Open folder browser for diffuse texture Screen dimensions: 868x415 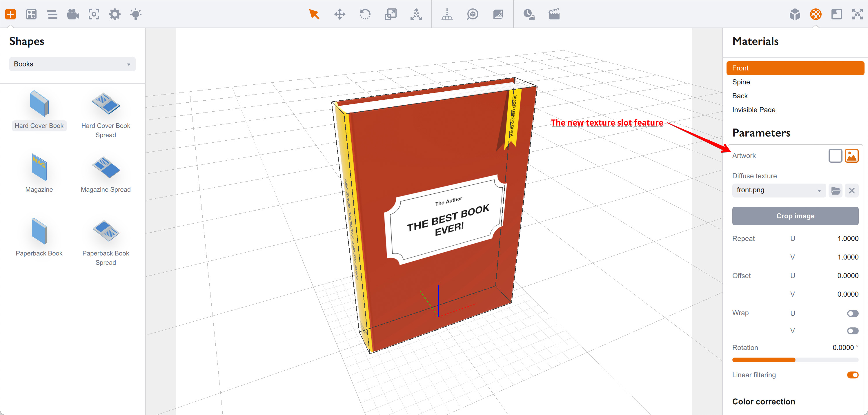pos(835,190)
